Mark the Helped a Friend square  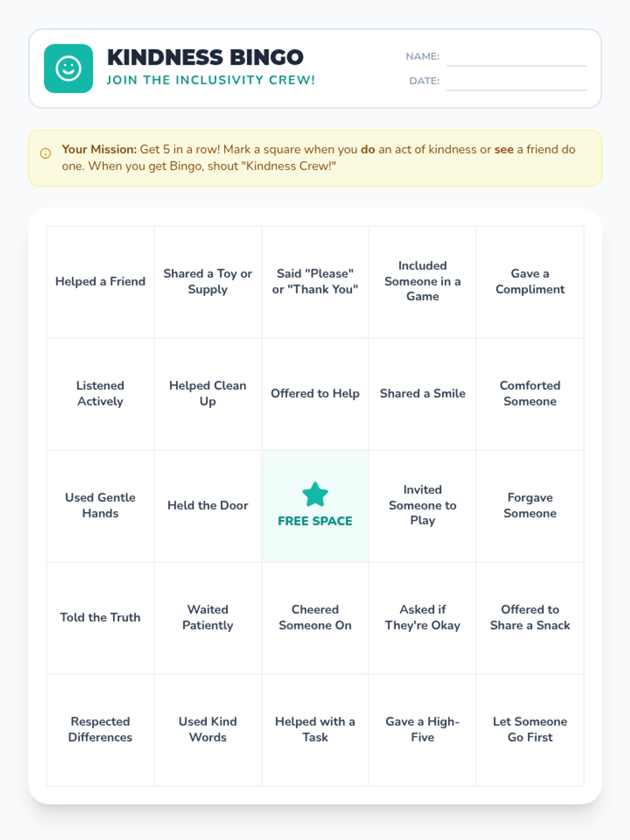click(x=100, y=282)
